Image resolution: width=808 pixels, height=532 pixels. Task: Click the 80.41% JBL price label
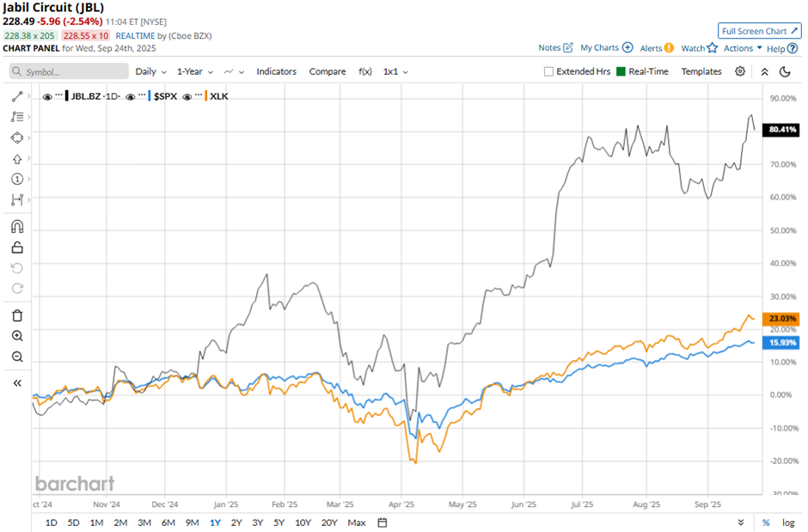pyautogui.click(x=782, y=129)
